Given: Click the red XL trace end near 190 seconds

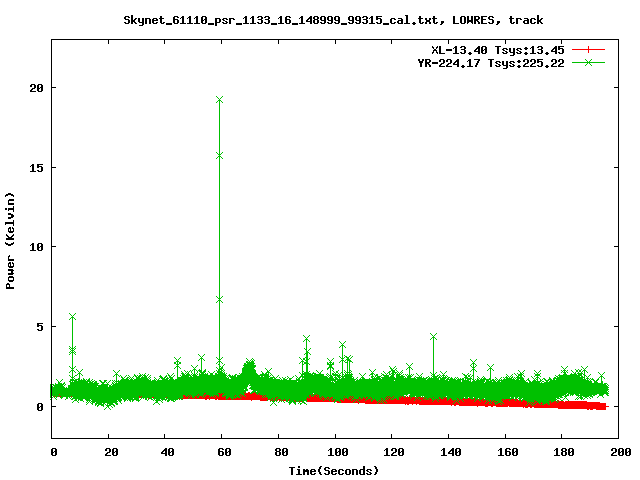Looking at the screenshot, I should 590,406.
